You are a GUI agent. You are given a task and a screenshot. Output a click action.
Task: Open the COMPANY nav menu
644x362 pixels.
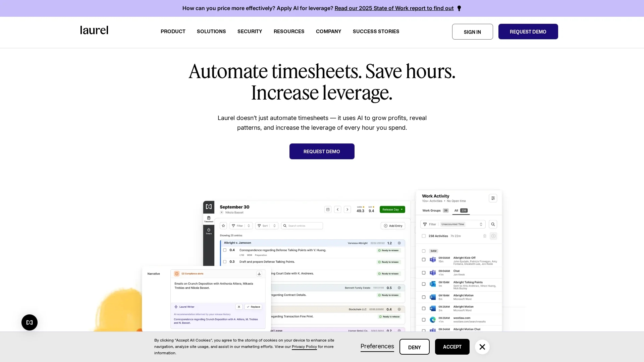[x=329, y=32]
